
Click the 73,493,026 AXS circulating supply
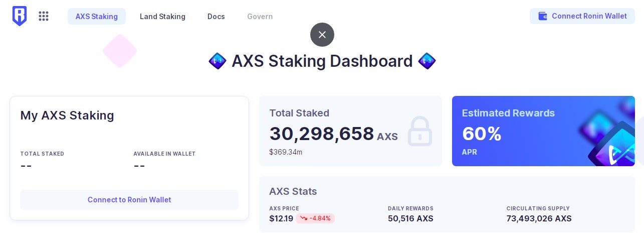[x=539, y=218]
